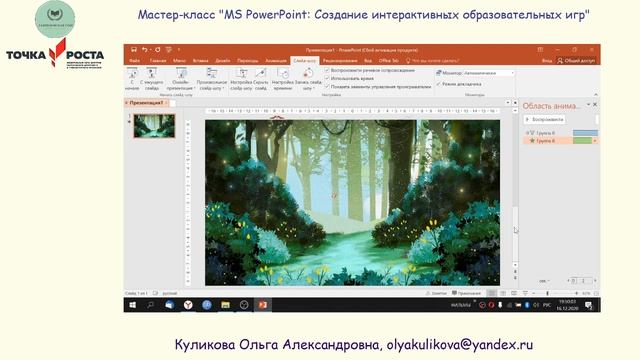Open the Windows Start menu
This screenshot has height=360, width=640.
[132, 305]
